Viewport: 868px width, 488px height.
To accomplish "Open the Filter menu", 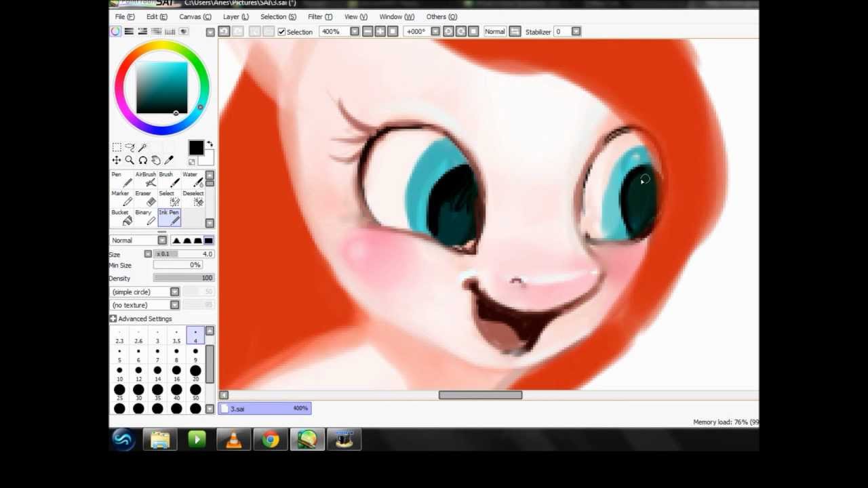I will [x=320, y=16].
